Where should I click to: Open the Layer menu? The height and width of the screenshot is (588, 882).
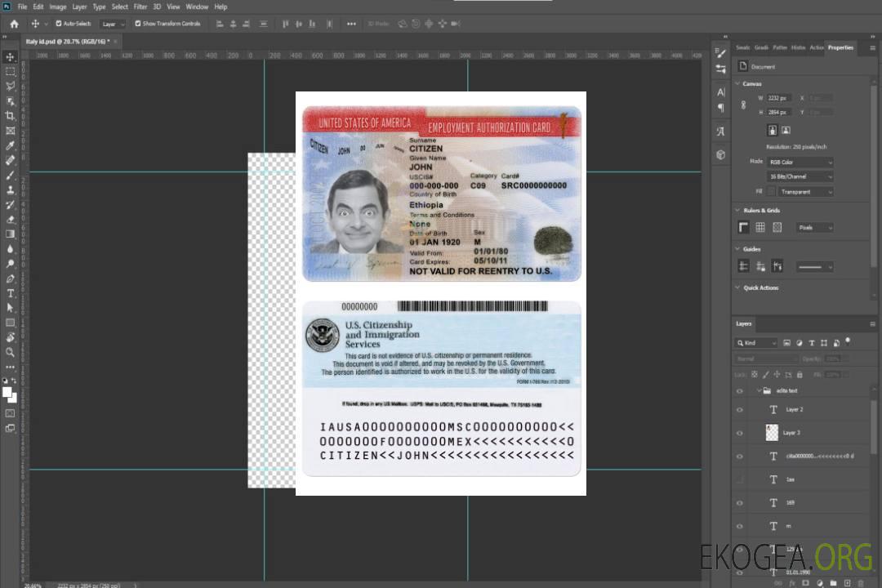click(79, 7)
